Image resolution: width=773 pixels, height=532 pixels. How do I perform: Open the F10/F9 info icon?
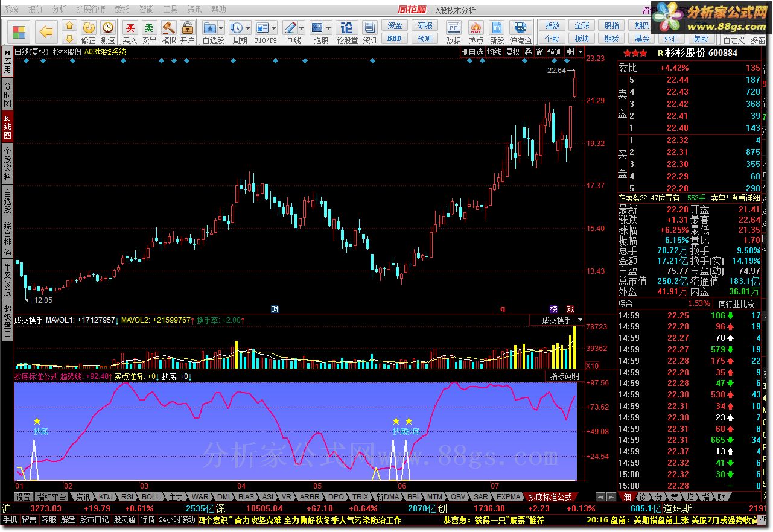tap(262, 28)
